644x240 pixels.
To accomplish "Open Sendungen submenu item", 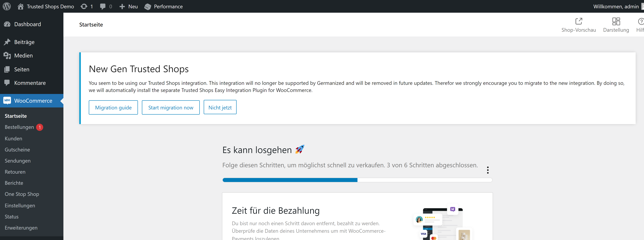I will point(17,161).
